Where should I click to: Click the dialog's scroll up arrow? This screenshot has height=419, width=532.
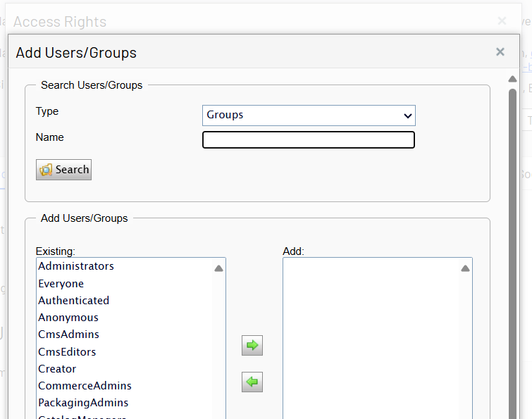513,79
